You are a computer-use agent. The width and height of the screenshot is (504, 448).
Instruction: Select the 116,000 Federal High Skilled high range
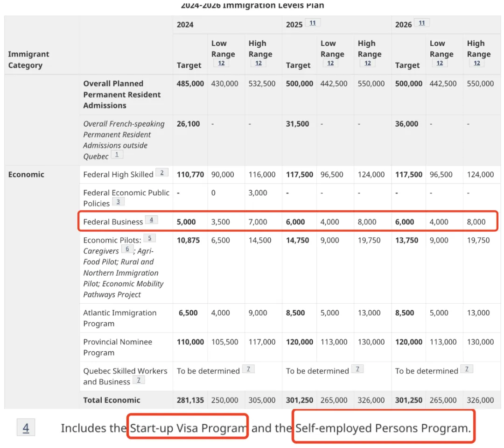tap(262, 175)
